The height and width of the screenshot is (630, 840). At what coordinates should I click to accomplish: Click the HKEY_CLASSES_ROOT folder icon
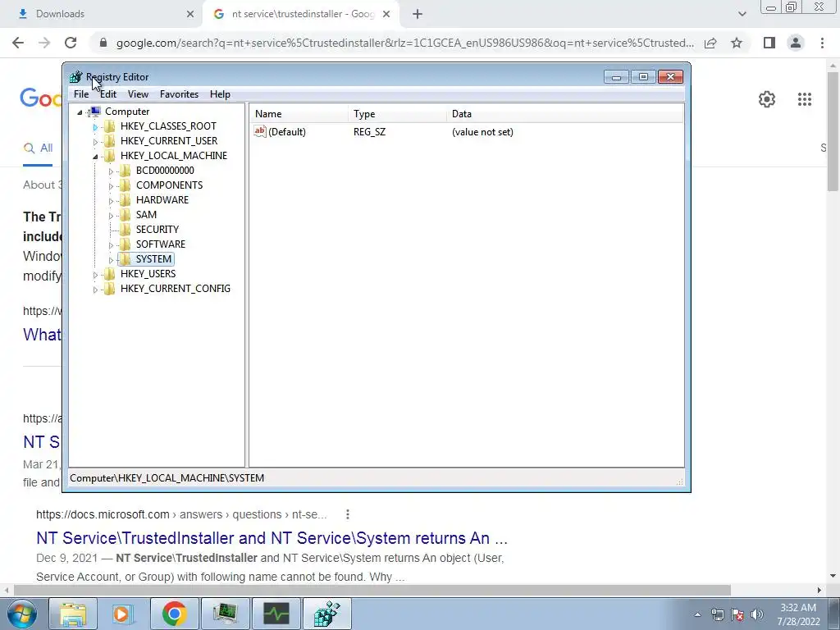click(110, 126)
